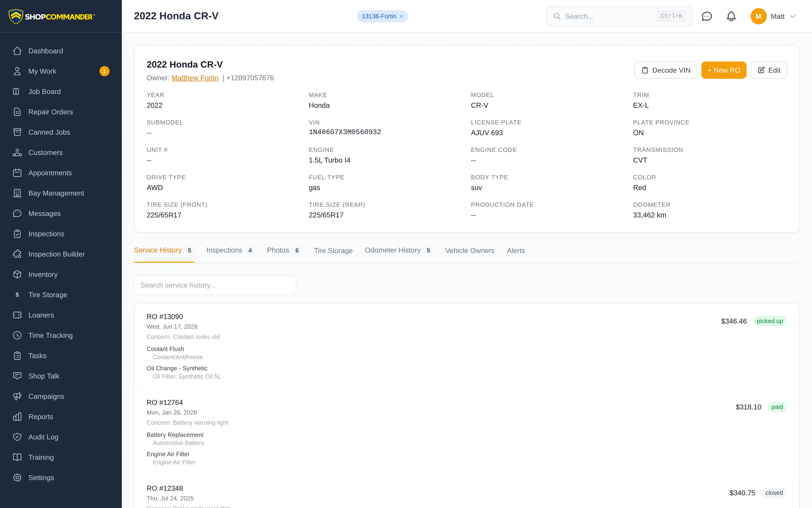Click the $318.10 total amount

point(748,407)
